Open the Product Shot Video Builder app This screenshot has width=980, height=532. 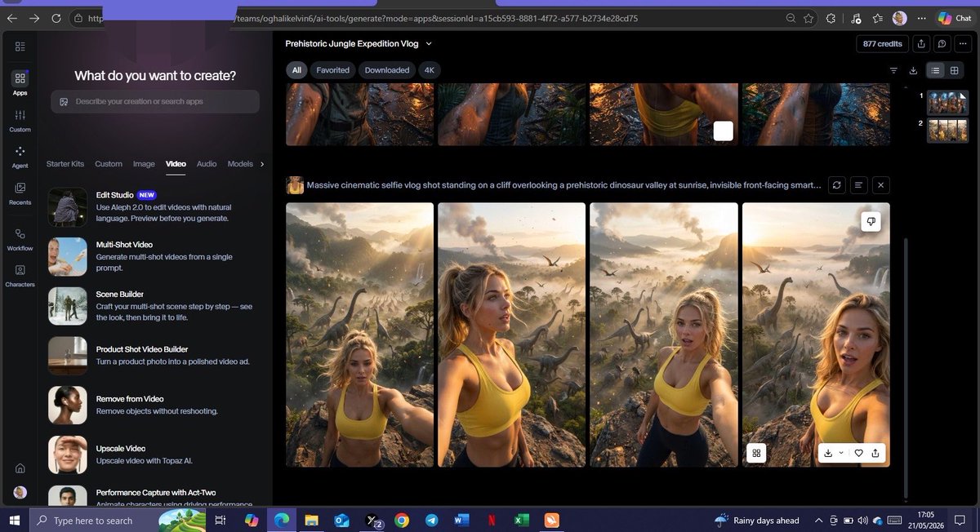click(155, 355)
